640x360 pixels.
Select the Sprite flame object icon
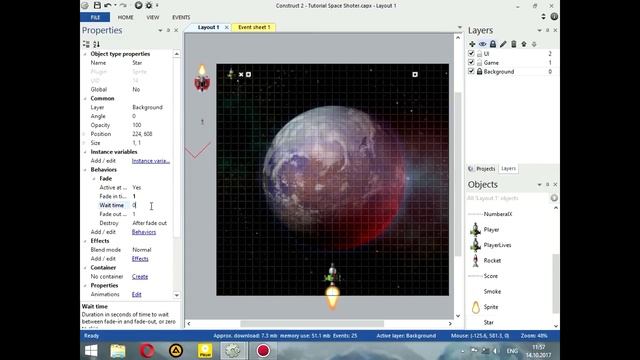coord(476,307)
